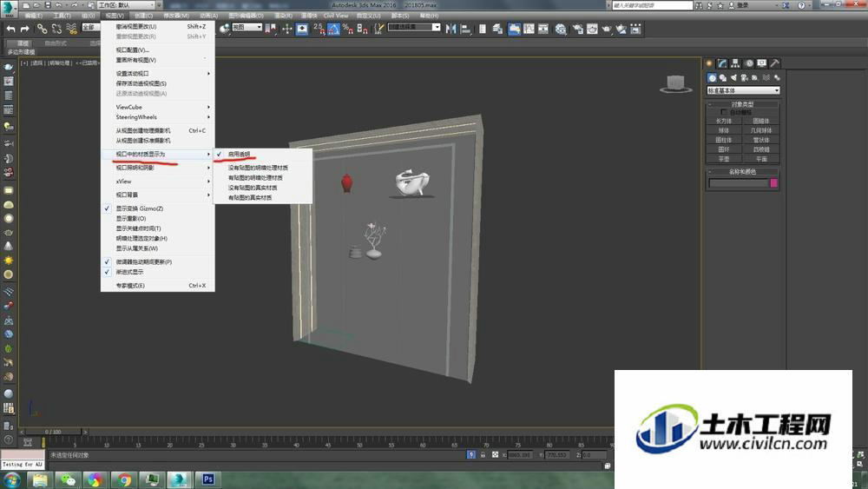Open the Curve Editor icon
868x489 pixels.
coord(529,29)
